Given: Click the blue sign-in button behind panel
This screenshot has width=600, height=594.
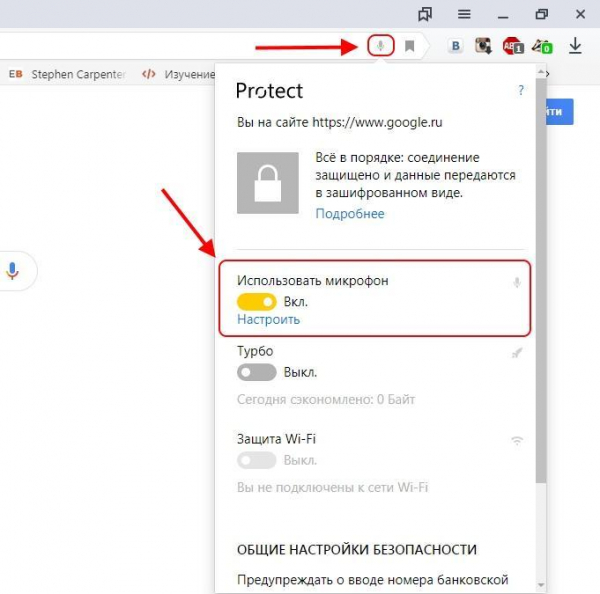Looking at the screenshot, I should pyautogui.click(x=559, y=112).
